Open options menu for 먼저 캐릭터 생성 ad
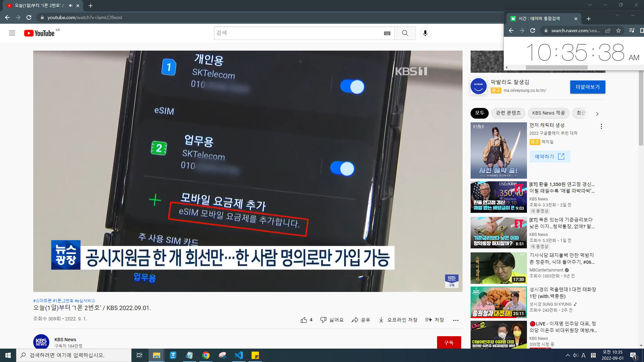Viewport: 644px width, 362px height. point(601,126)
